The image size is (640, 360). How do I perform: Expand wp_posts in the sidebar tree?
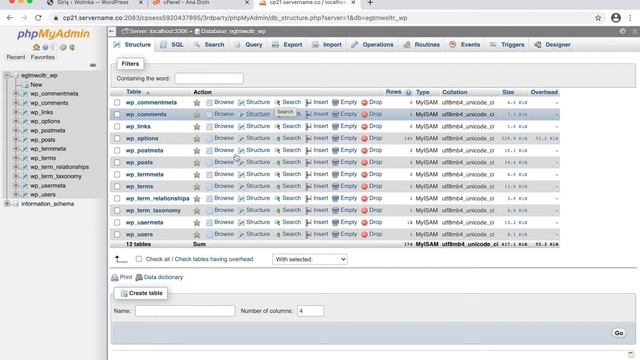pos(16,140)
